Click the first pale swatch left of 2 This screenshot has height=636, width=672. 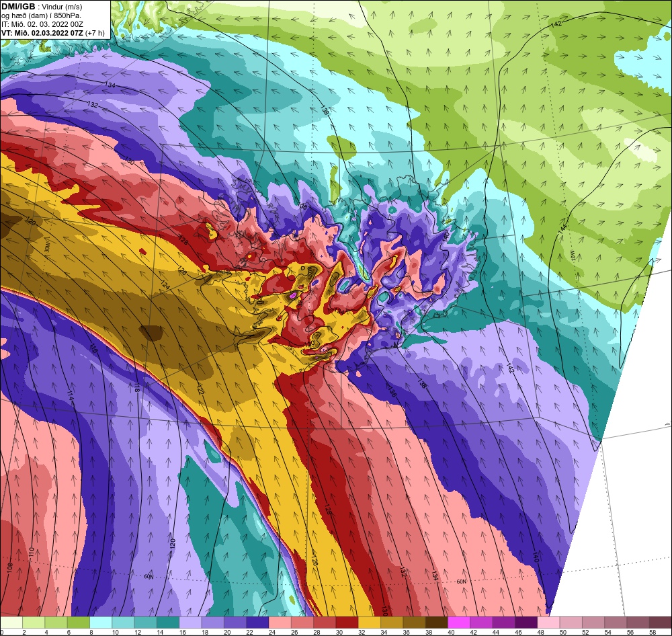[x=11, y=623]
